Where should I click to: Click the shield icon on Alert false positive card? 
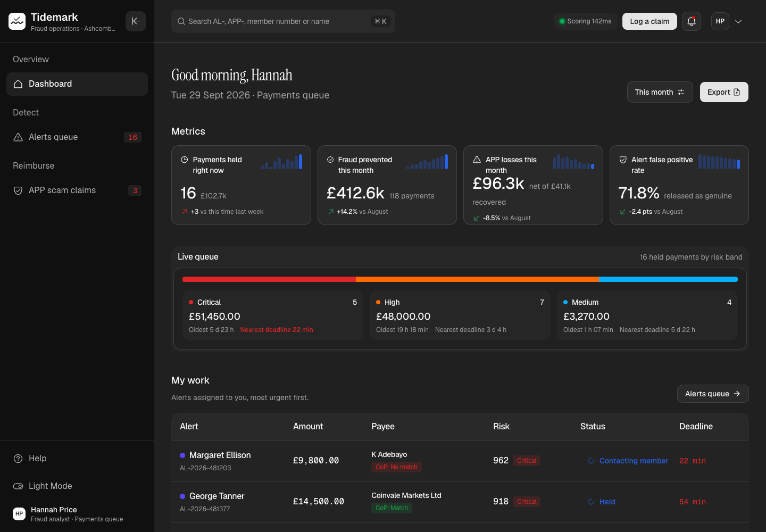(x=623, y=160)
